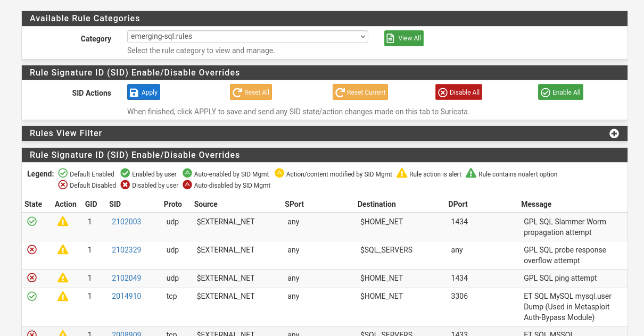Click the 'Available Rule Categories' header
The image size is (644, 336).
tap(85, 19)
